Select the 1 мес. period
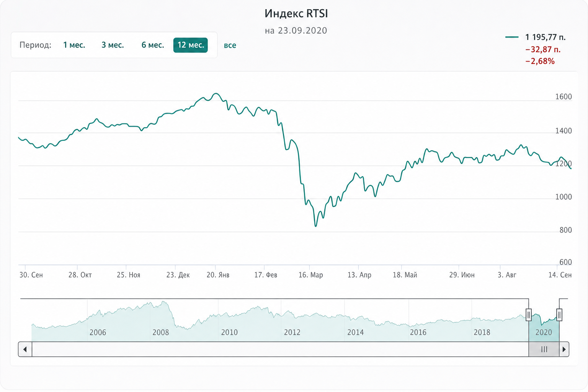The width and height of the screenshot is (588, 392). pyautogui.click(x=74, y=45)
